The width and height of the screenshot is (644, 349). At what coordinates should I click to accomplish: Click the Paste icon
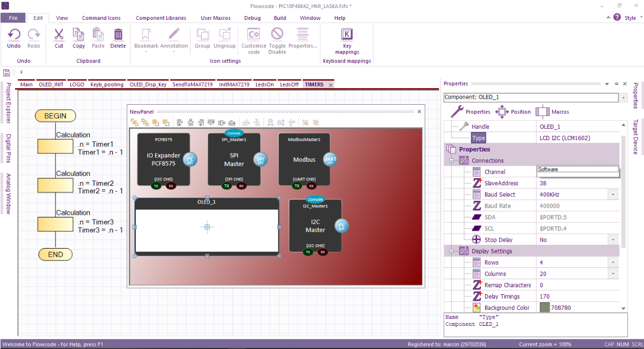[98, 34]
